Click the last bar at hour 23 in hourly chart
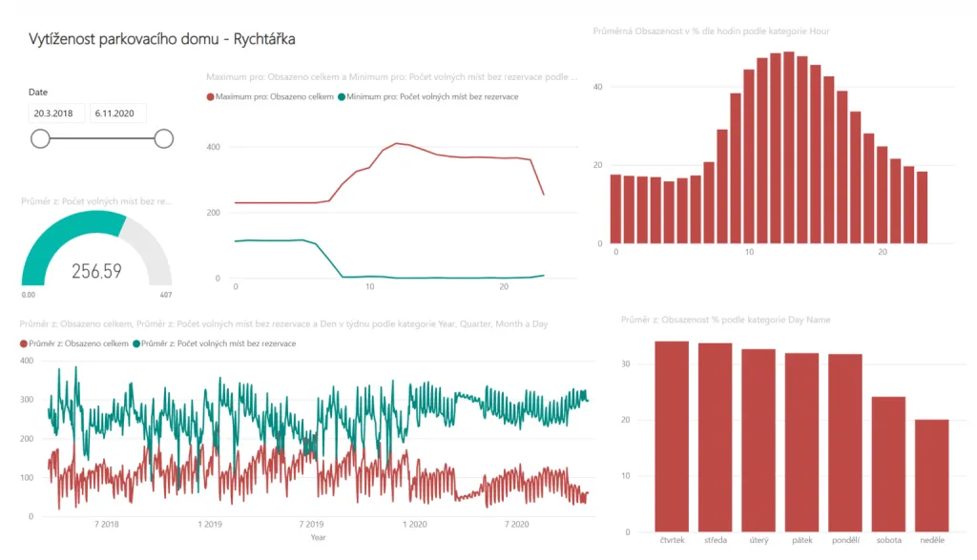The width and height of the screenshot is (977, 560). (923, 207)
